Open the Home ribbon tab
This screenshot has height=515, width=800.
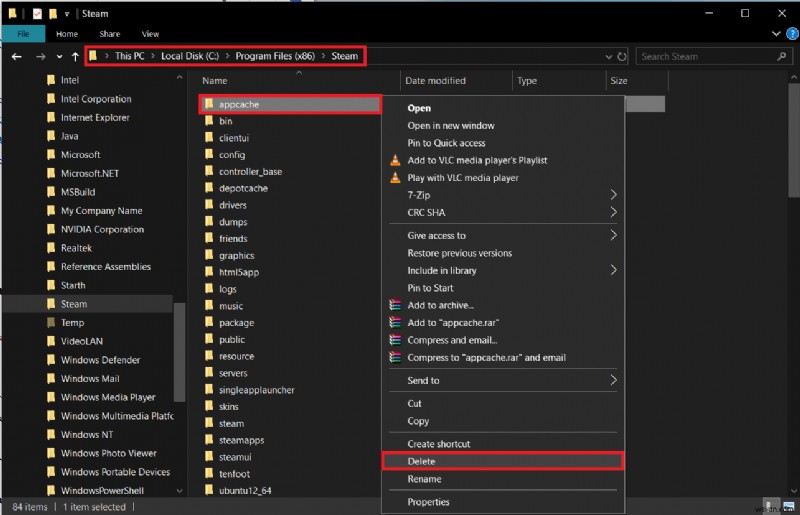pyautogui.click(x=67, y=34)
